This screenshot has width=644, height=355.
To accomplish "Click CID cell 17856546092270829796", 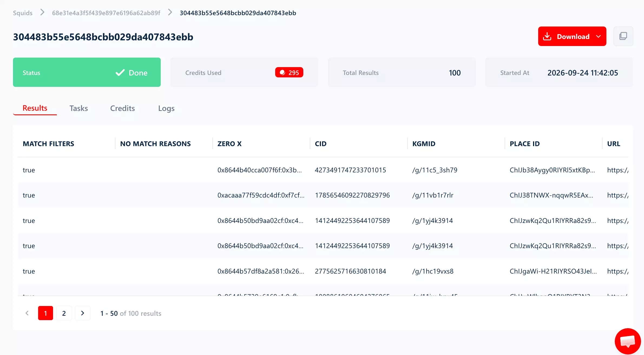I will [352, 195].
